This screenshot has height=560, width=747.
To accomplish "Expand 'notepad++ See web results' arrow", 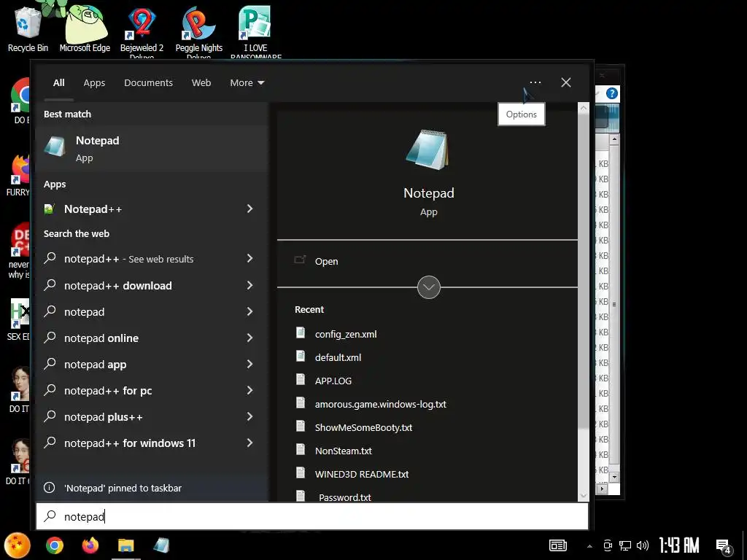I will coord(249,258).
